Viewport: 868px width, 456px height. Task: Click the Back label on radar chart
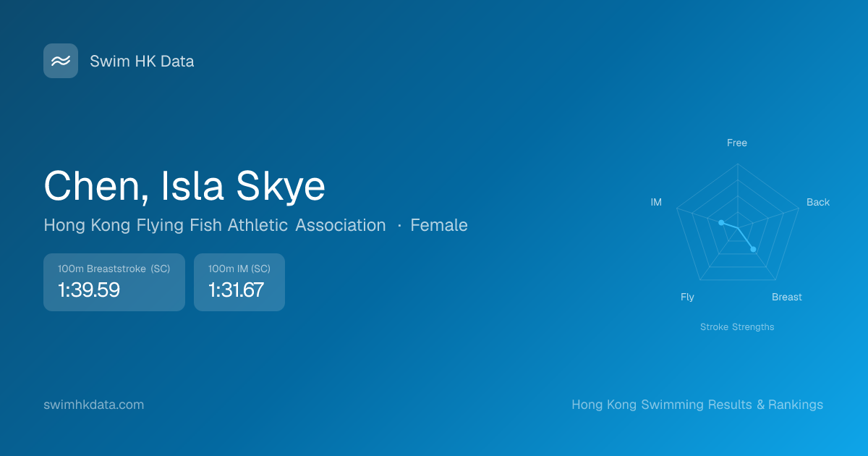tap(818, 202)
